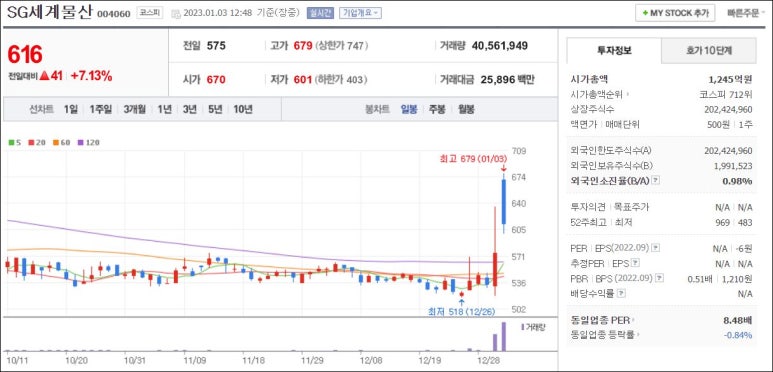Click the calendar icon beside the date

click(176, 14)
